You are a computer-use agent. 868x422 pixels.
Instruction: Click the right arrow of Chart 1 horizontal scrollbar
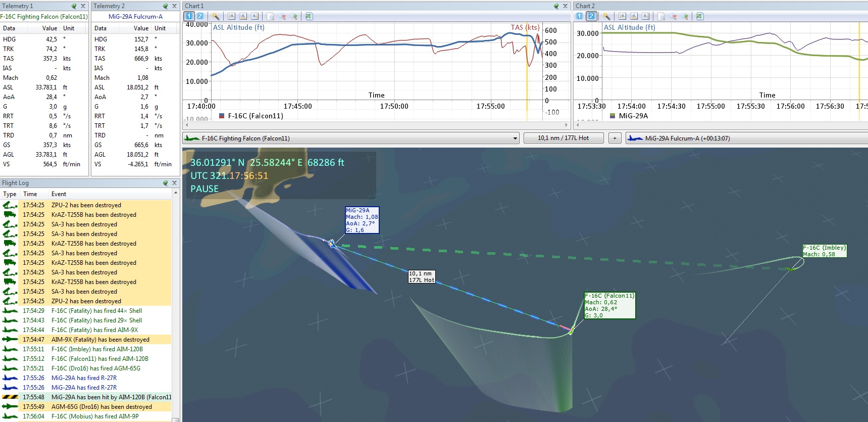pyautogui.click(x=566, y=124)
